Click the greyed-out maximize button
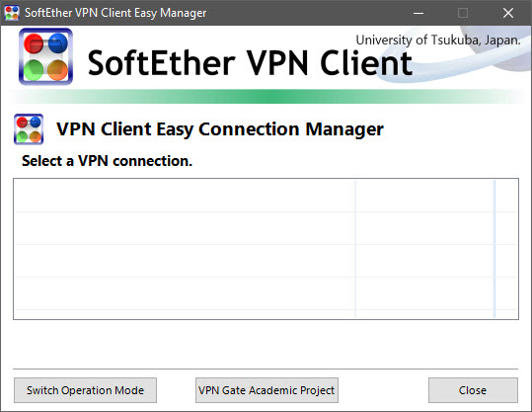532x412 pixels. (x=463, y=13)
